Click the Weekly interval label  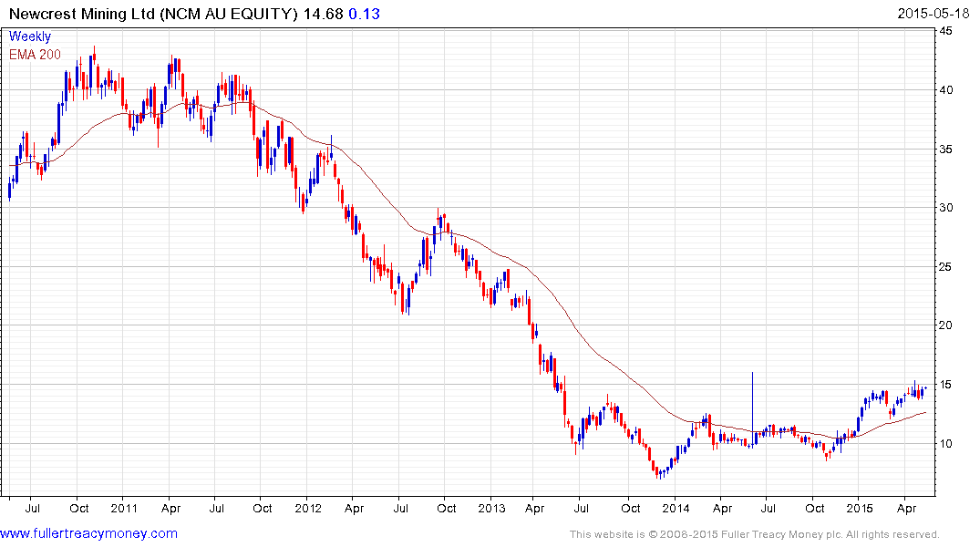pyautogui.click(x=30, y=36)
